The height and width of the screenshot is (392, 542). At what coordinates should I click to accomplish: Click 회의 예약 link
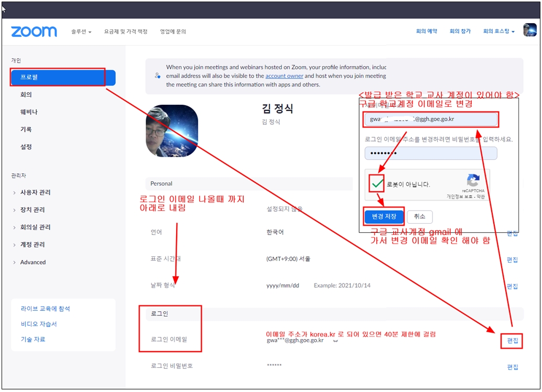click(x=427, y=31)
